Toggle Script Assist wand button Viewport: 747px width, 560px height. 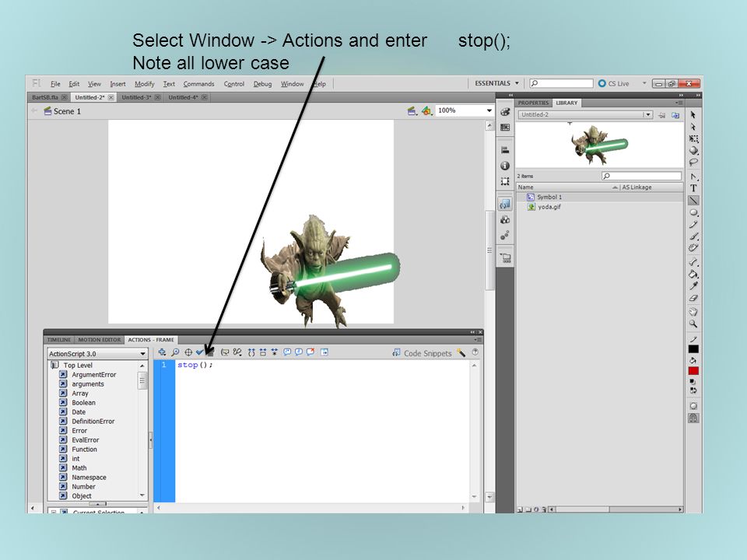pyautogui.click(x=461, y=352)
